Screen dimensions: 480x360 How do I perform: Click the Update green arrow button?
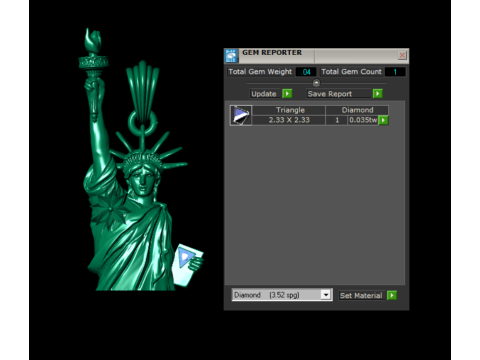tap(287, 94)
